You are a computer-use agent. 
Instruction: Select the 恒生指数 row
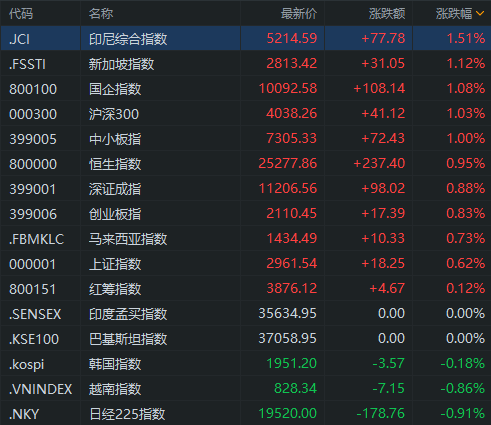pos(245,163)
